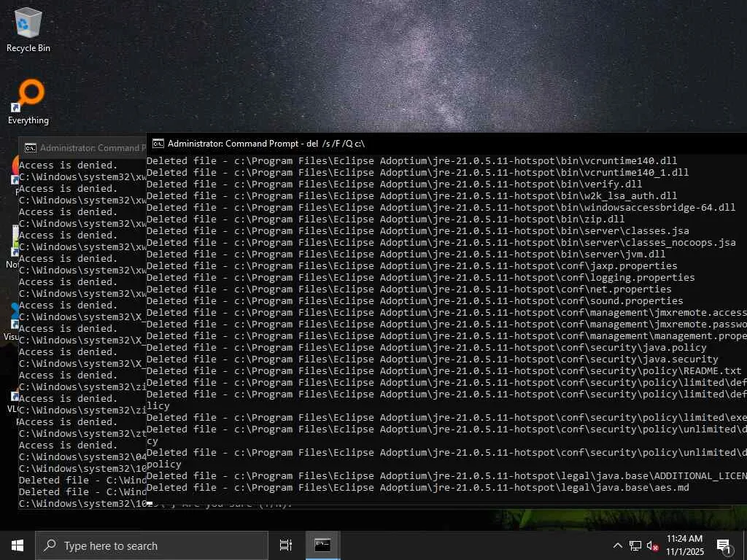Click the line ending with classes_nocoops.jsa
Screen dimensions: 747x560
point(441,242)
